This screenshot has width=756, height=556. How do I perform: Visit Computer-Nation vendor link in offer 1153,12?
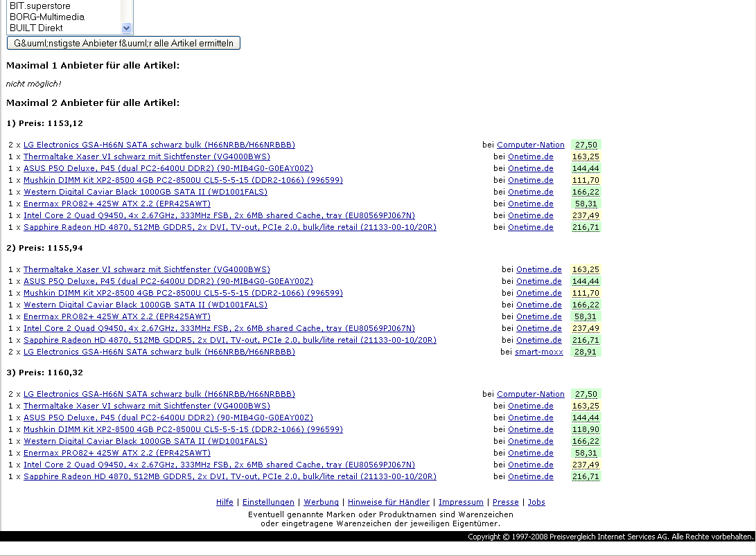coord(530,145)
